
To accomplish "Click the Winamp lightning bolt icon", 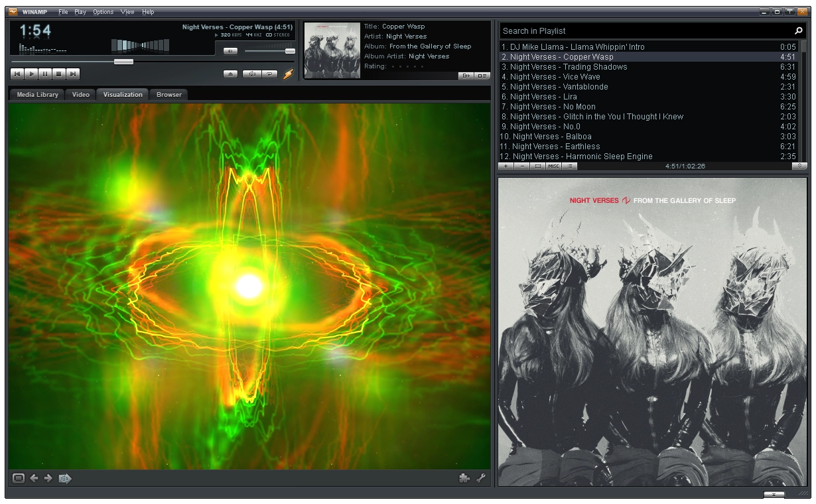I will click(288, 74).
